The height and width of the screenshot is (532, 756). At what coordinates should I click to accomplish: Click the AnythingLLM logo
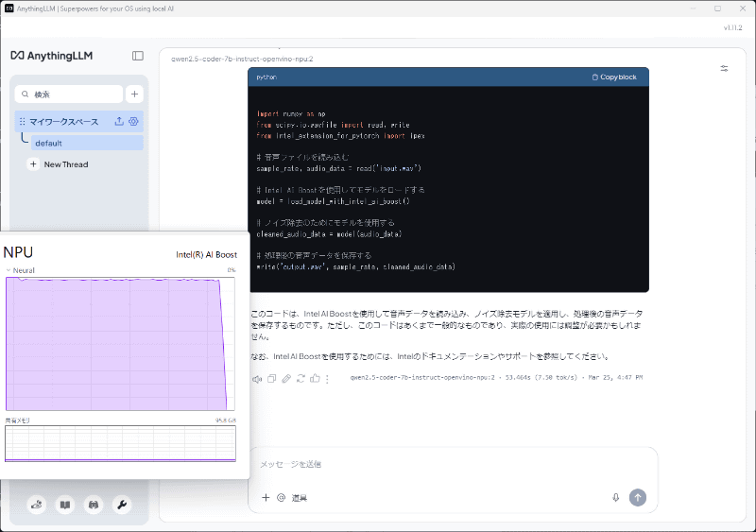pyautogui.click(x=52, y=56)
